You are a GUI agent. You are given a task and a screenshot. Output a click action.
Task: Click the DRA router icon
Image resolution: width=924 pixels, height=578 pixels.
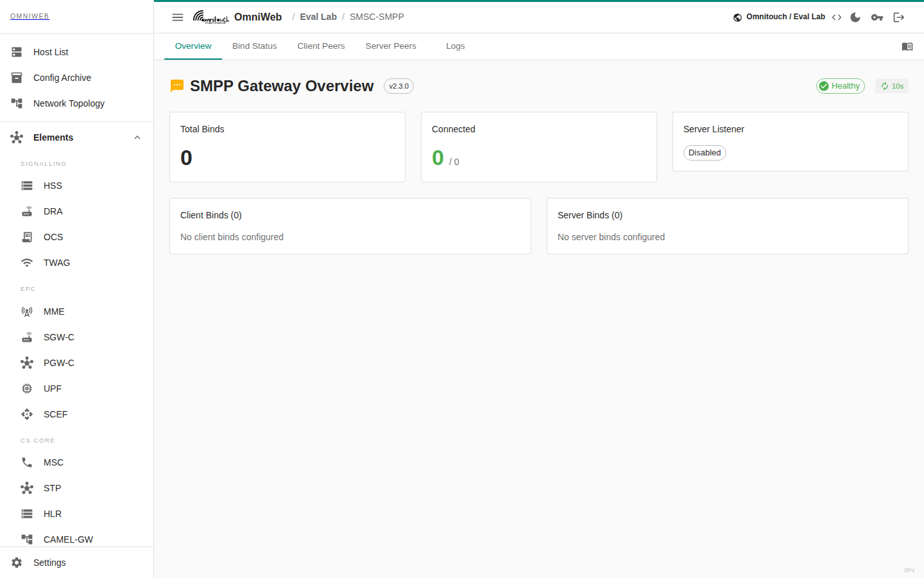click(27, 211)
